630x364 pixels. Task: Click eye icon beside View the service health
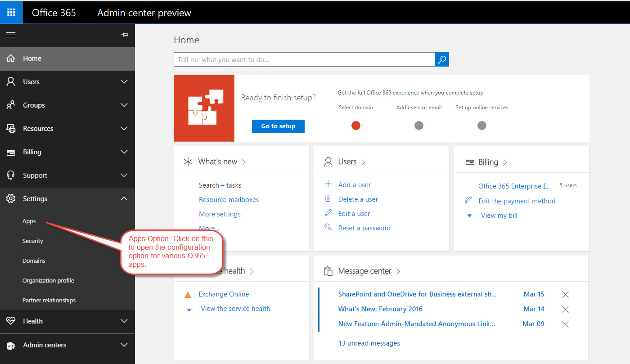click(x=190, y=309)
